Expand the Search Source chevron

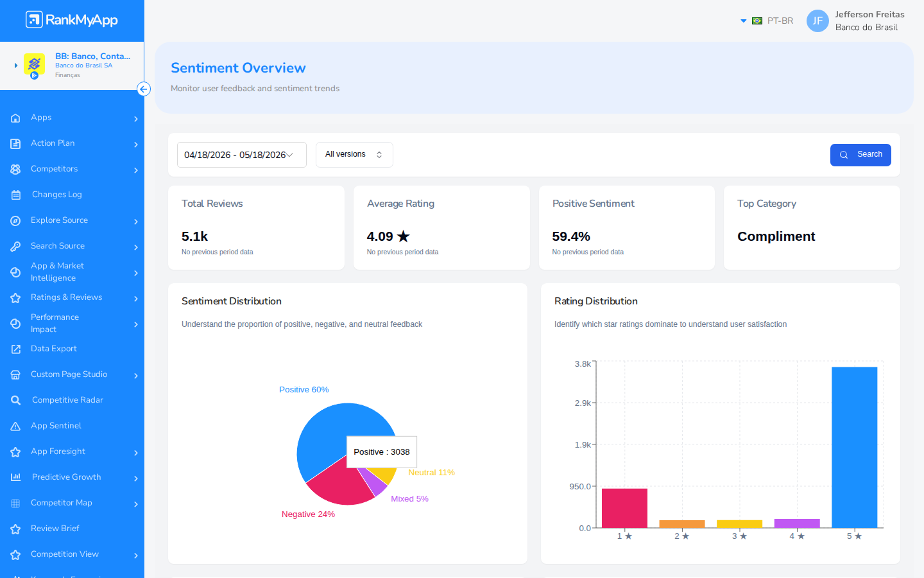136,247
